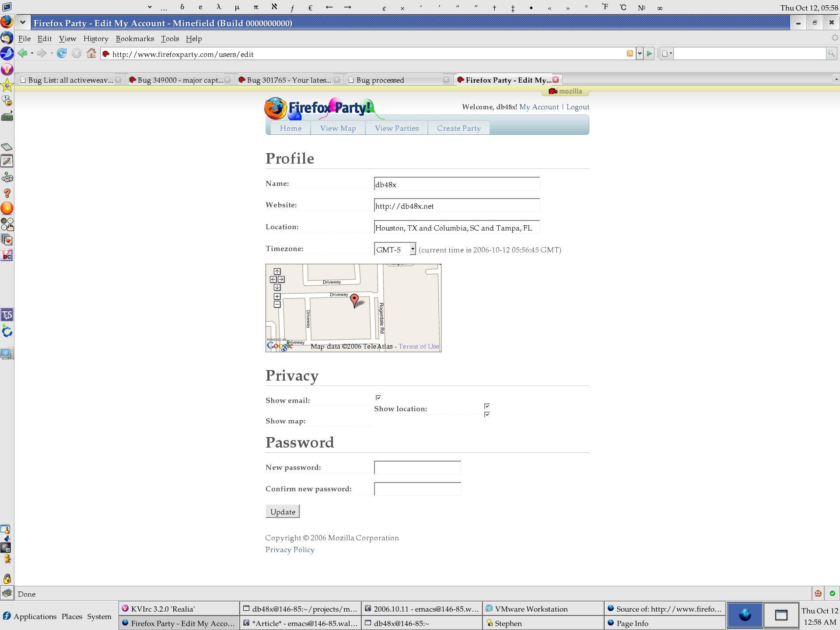Open the map Terms of Use link

click(x=419, y=346)
